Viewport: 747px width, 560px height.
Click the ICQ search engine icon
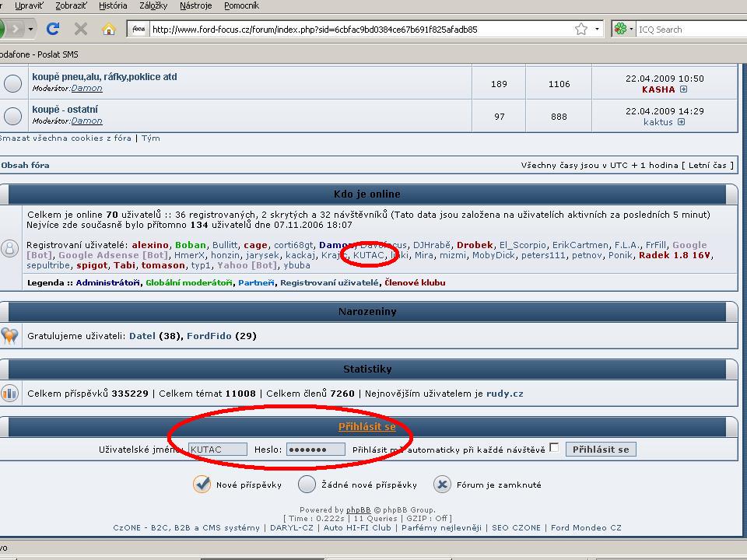pos(620,30)
